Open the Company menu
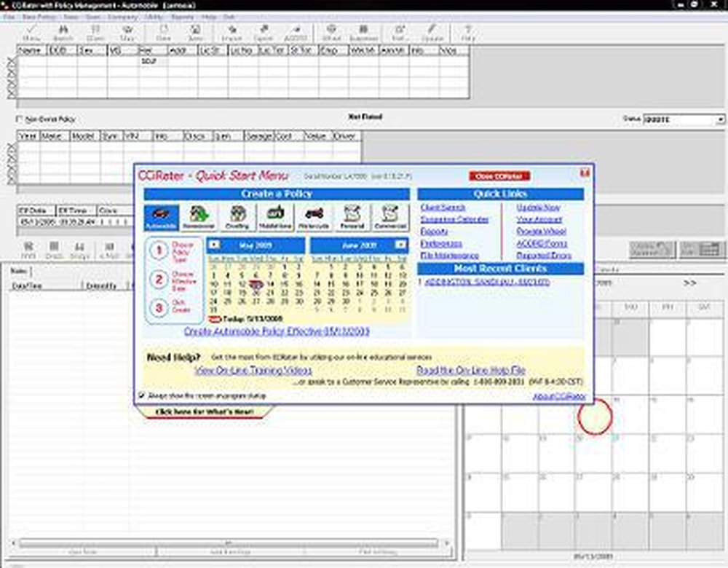 click(123, 17)
